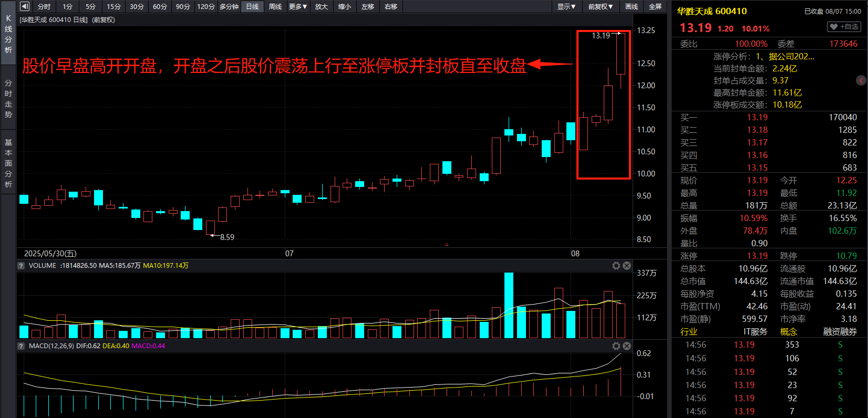
Task: Click 换手 value 16.55%
Action: 843,218
